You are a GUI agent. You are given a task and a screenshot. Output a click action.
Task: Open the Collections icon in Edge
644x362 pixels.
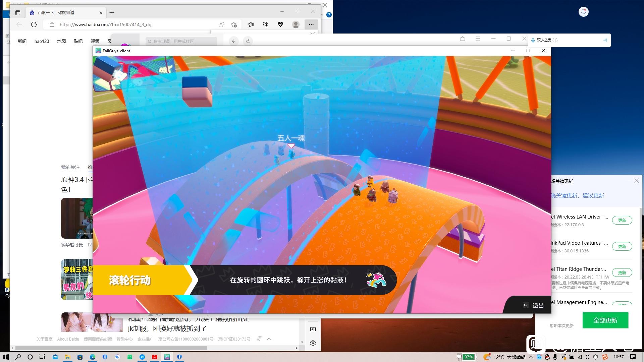pos(266,24)
